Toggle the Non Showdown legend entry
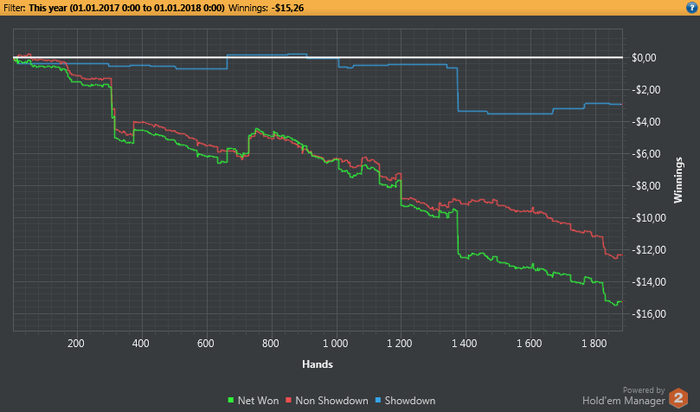Image resolution: width=700 pixels, height=412 pixels. click(x=327, y=400)
